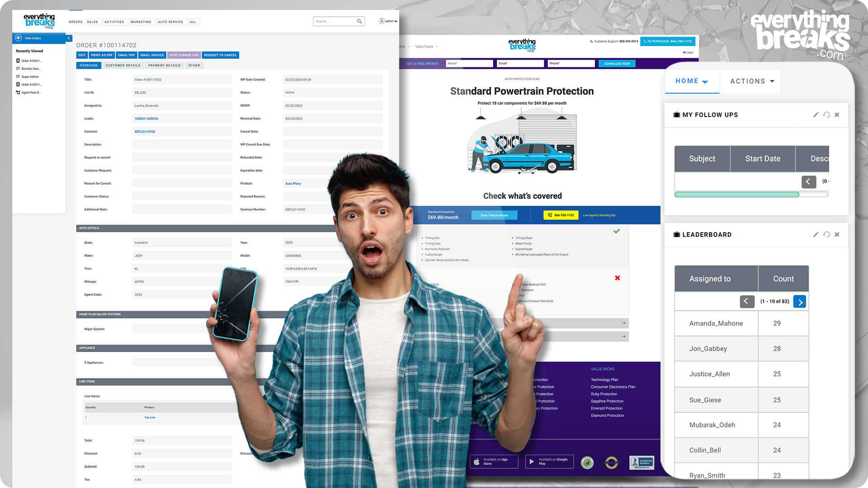Close the Leaderboard panel

click(x=837, y=235)
